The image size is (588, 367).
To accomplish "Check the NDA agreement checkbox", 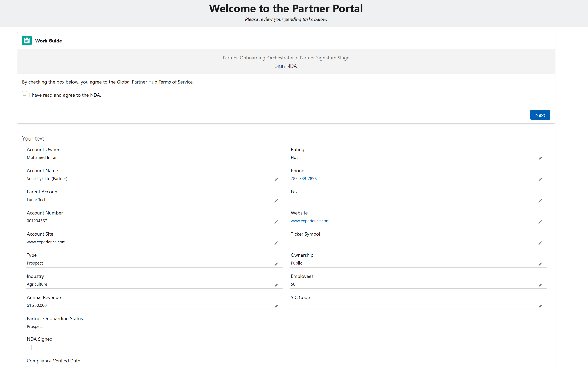I will pos(25,93).
